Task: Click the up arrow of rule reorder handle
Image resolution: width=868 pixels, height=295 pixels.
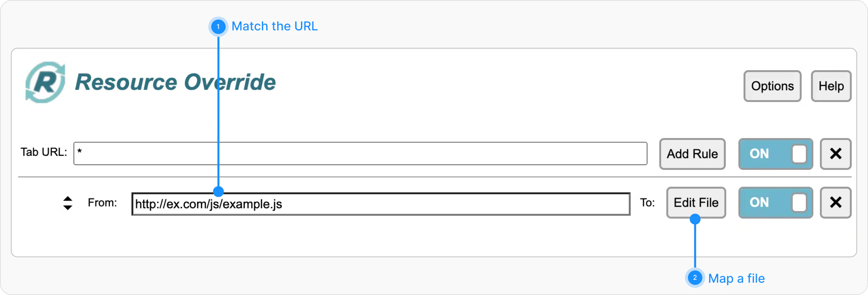Action: [68, 198]
